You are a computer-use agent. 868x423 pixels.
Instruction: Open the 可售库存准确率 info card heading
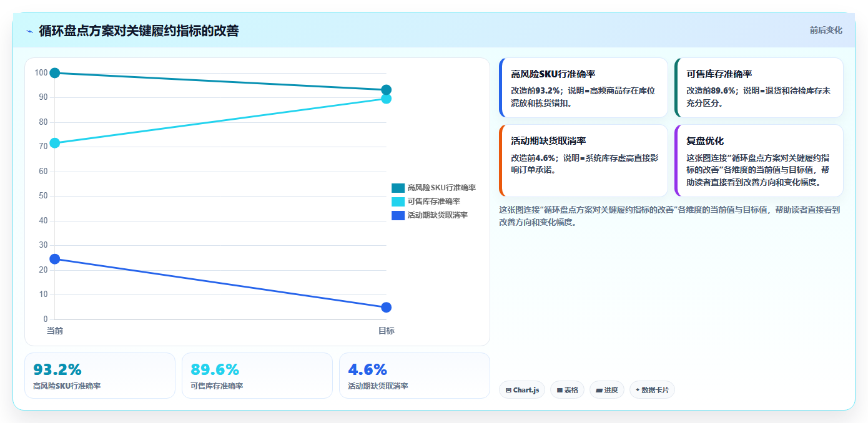719,74
